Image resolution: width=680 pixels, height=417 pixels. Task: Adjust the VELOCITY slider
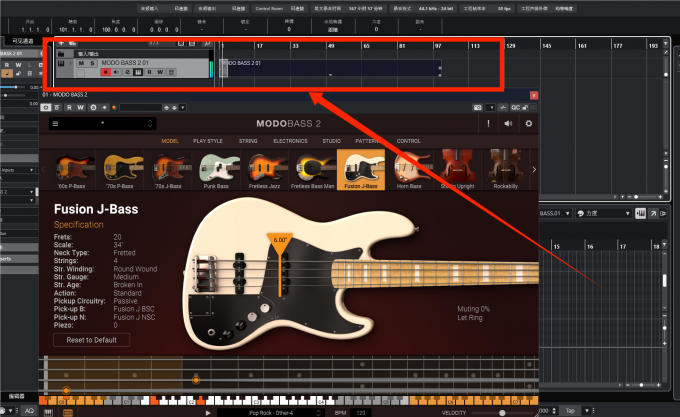pos(502,413)
